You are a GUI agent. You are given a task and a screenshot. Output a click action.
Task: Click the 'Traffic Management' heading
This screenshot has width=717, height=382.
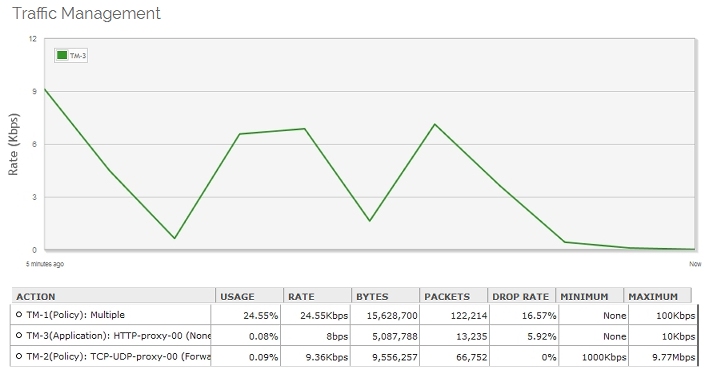tap(86, 13)
